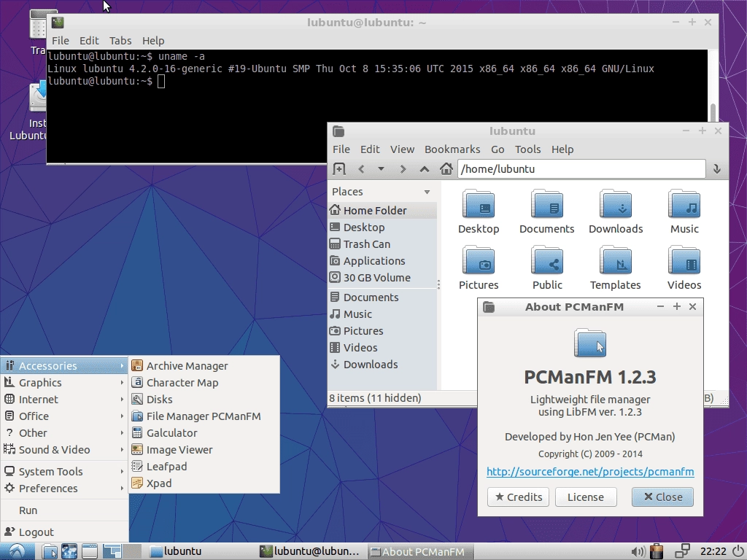Launch Archive Manager from Accessories
The width and height of the screenshot is (747, 560).
(204, 366)
